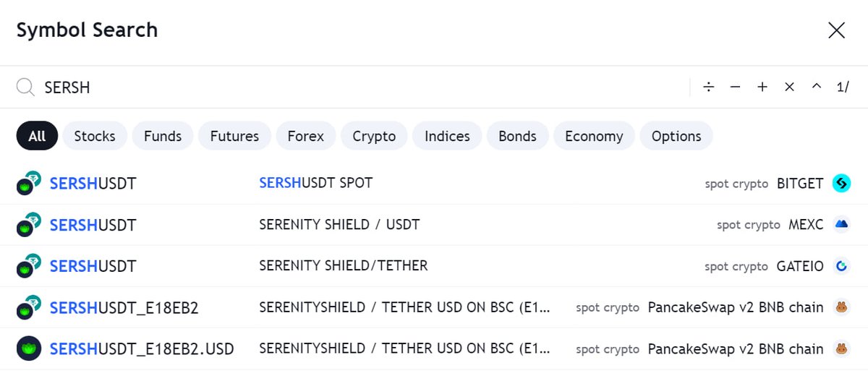Click the BITGET exchange name
This screenshot has height=381, width=868.
click(800, 184)
